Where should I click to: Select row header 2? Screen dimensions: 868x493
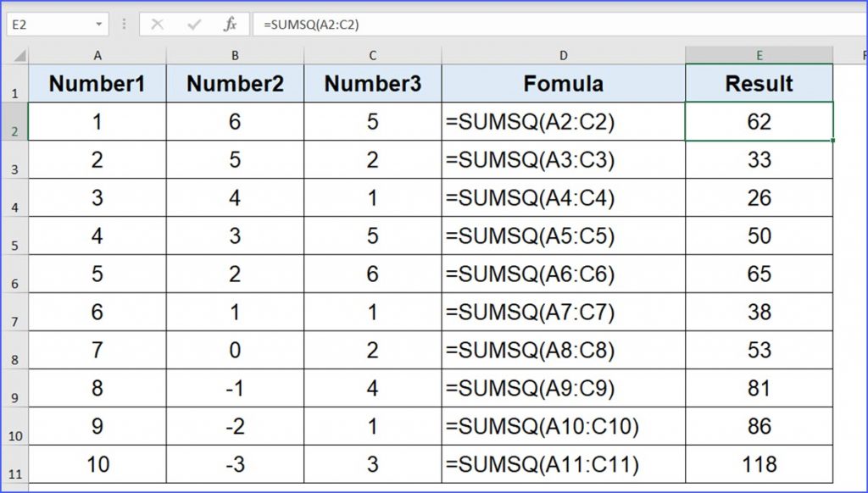click(14, 121)
